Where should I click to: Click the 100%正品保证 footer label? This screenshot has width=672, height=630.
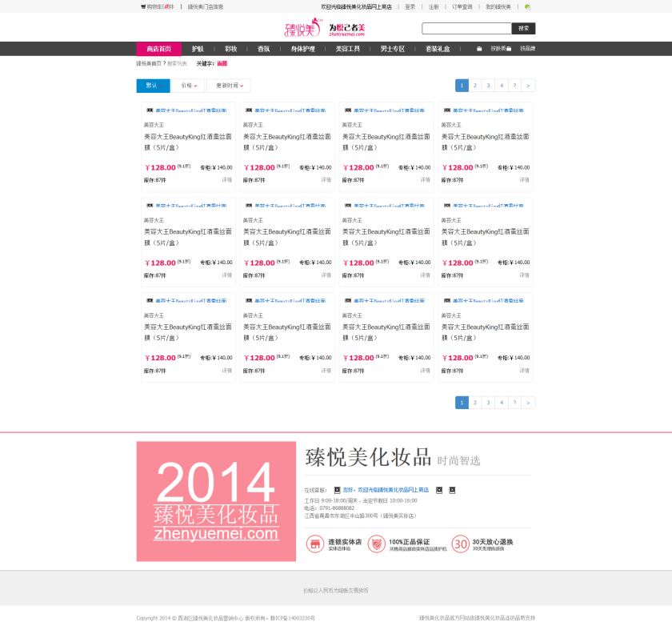(409, 542)
